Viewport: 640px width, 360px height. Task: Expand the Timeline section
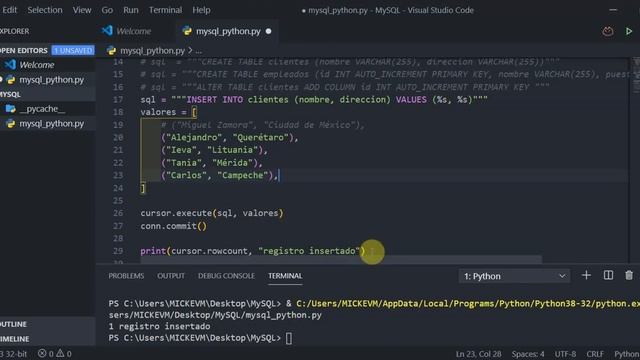(x=15, y=339)
